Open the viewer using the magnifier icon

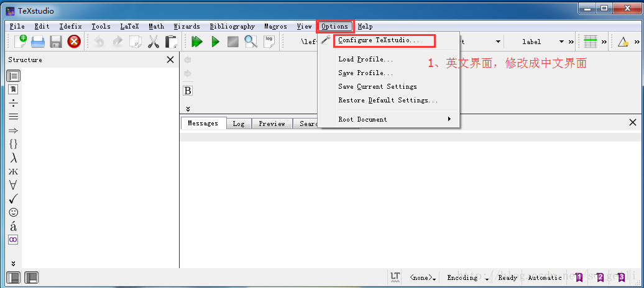point(251,42)
